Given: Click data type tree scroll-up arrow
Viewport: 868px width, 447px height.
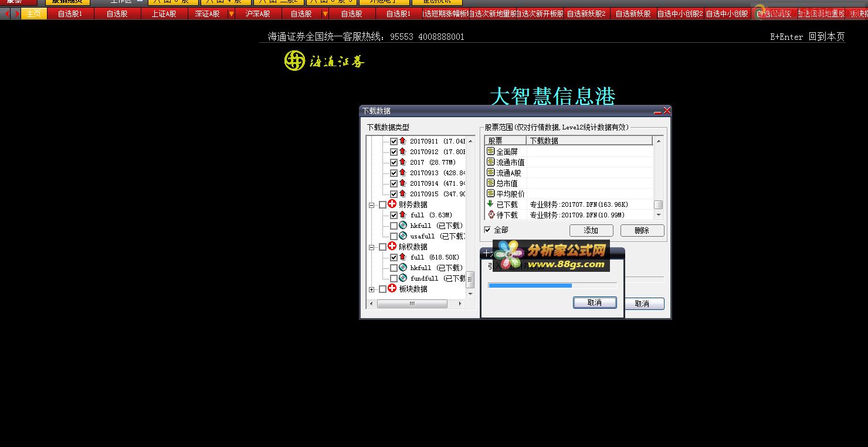Looking at the screenshot, I should pos(470,141).
